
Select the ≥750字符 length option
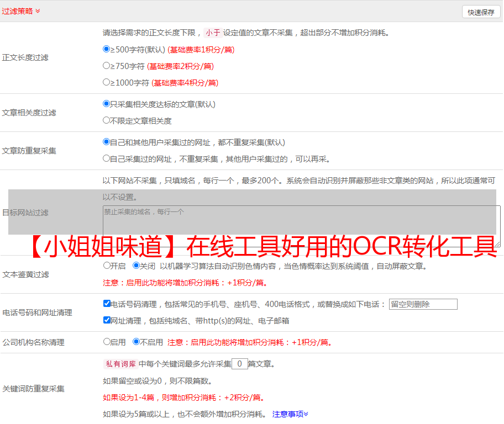pos(107,66)
